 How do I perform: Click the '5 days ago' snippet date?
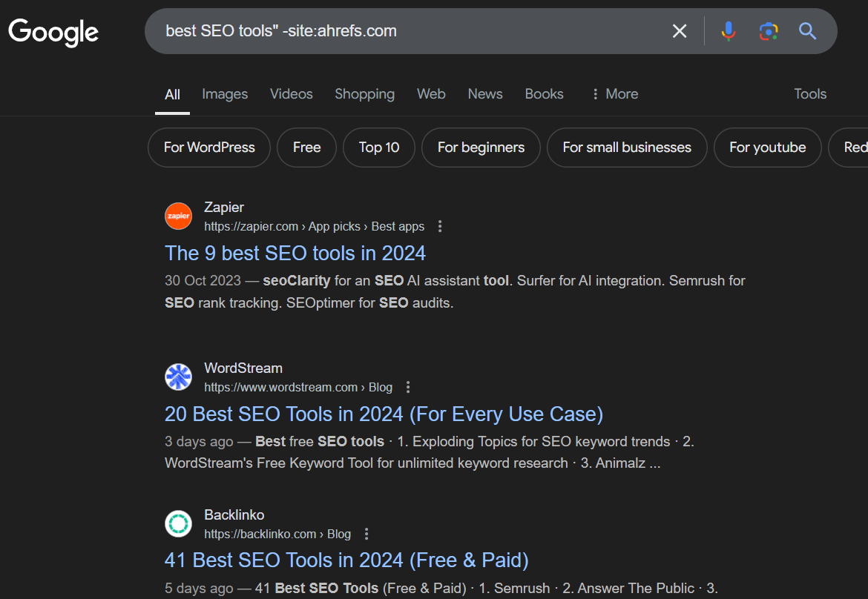coord(200,589)
